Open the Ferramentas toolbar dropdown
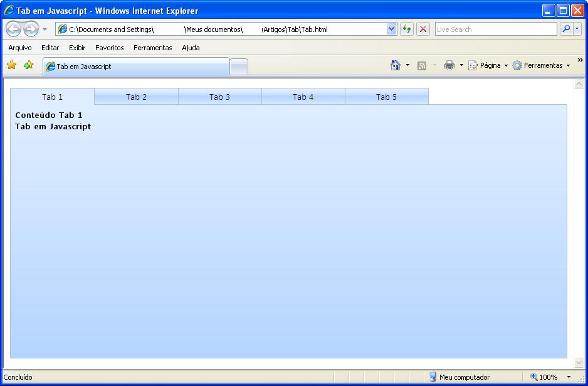Image resolution: width=588 pixels, height=386 pixels. point(543,65)
